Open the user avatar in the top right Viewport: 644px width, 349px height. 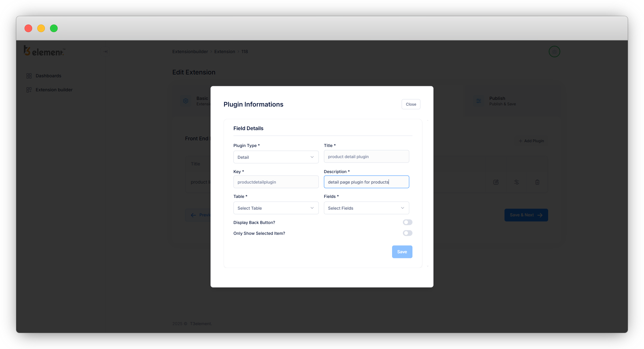tap(554, 52)
